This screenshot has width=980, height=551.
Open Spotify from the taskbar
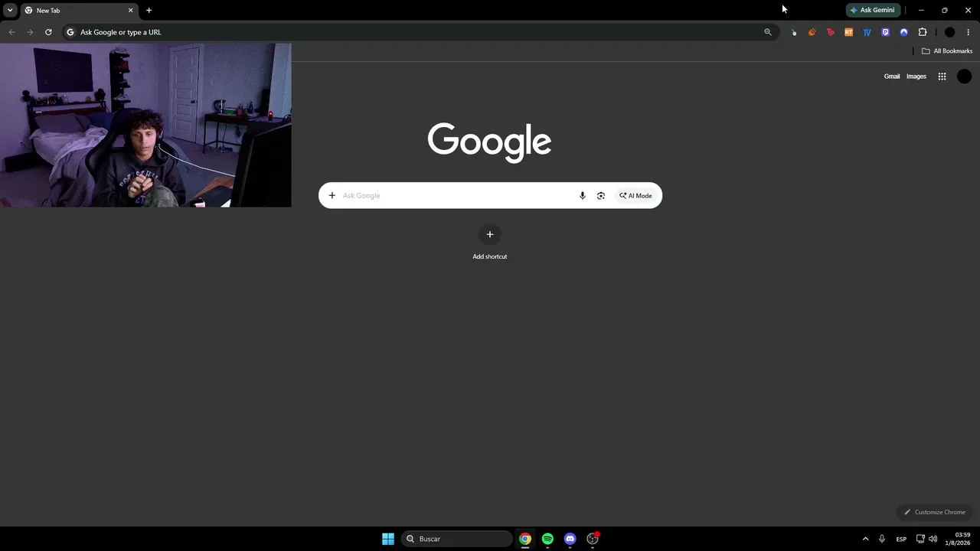(547, 539)
